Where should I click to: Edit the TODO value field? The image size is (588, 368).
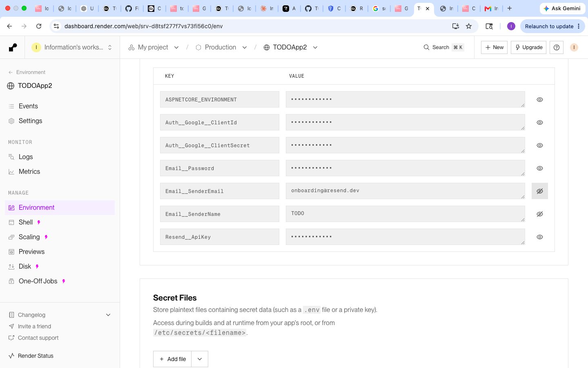[405, 214]
